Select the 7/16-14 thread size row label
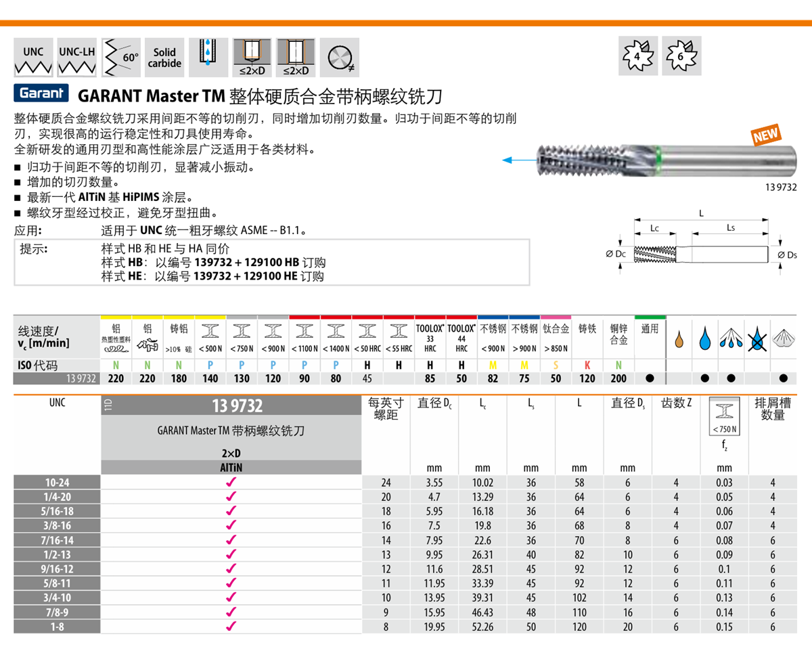This screenshot has height=645, width=812. pos(57,540)
